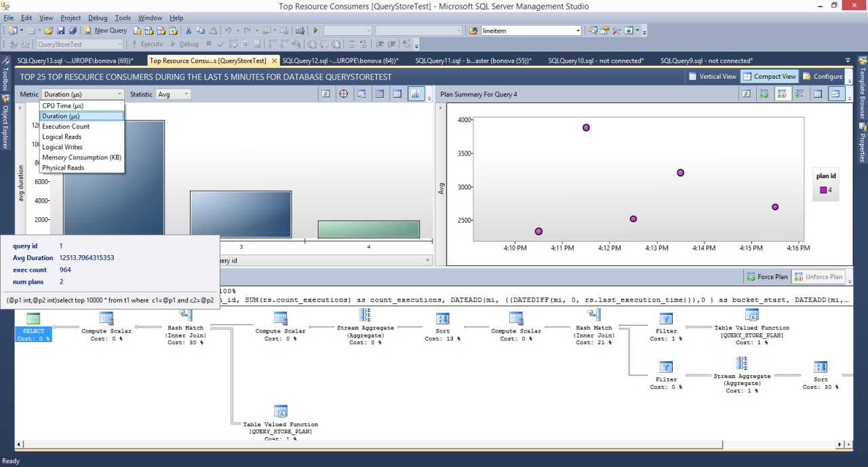868x467 pixels.
Task: Open the File menu
Action: (9, 18)
